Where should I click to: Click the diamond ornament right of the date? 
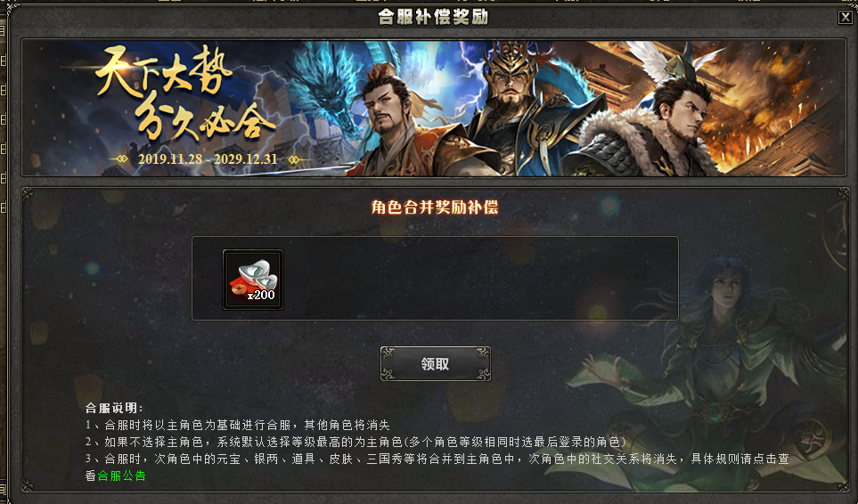tap(294, 159)
